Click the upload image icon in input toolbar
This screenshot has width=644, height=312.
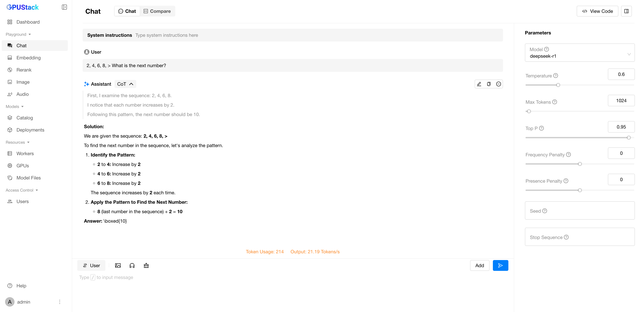118,265
